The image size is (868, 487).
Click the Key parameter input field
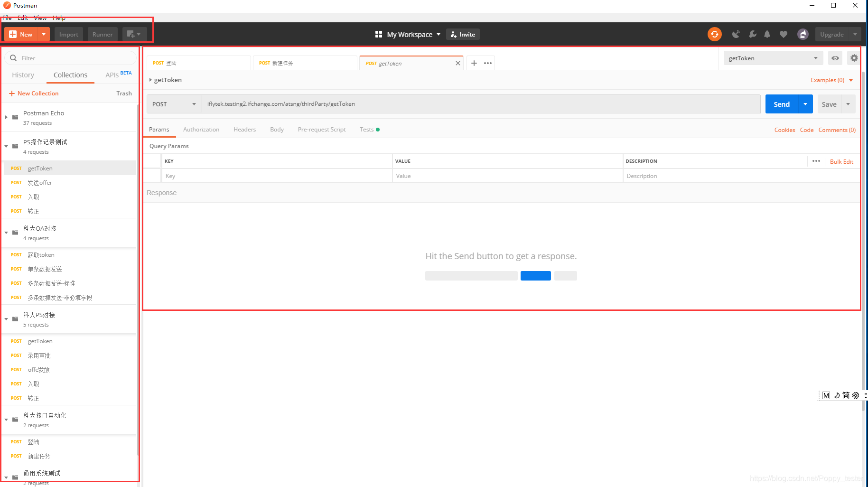click(277, 176)
